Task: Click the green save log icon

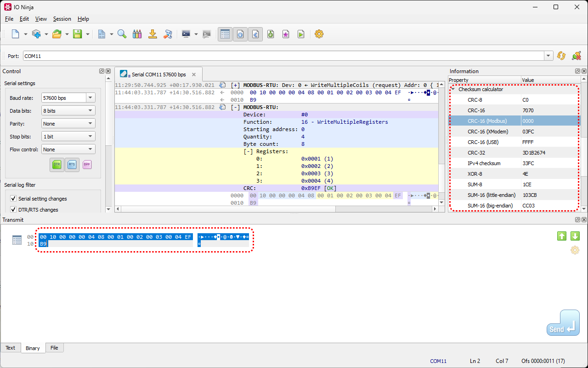Action: 77,34
